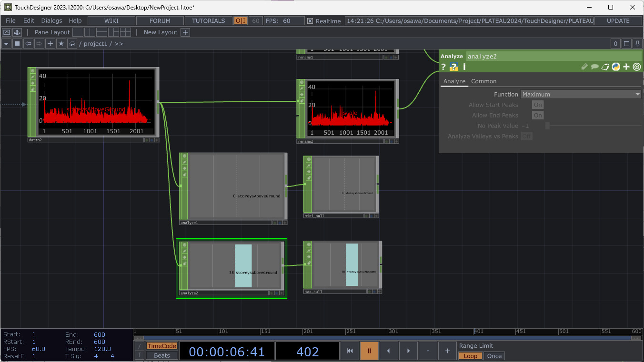Show operator info via the 'i' icon
This screenshot has width=644, height=362.
click(x=464, y=67)
